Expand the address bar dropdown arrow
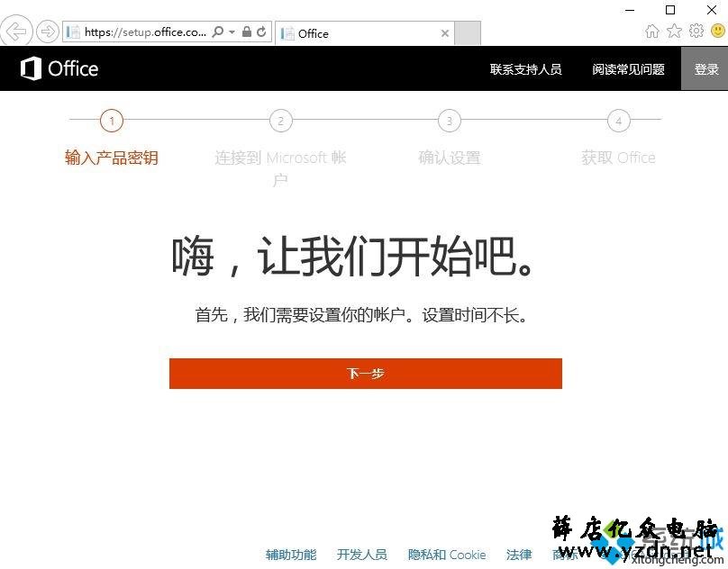The image size is (728, 569). click(232, 32)
